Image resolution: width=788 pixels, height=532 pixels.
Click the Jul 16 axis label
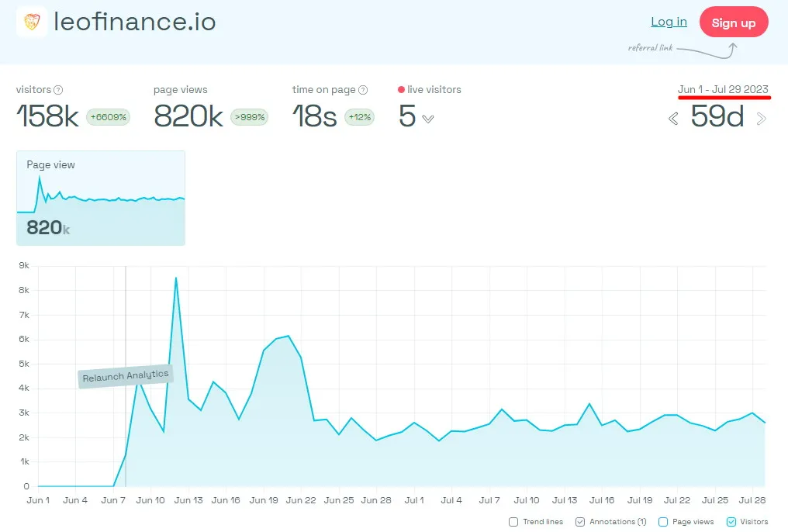(x=602, y=500)
